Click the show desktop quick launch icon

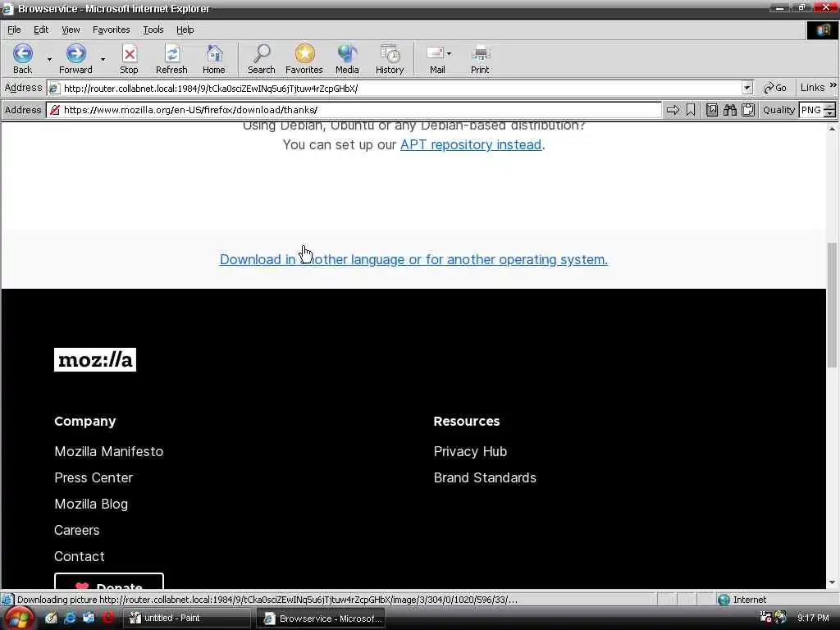point(51,618)
